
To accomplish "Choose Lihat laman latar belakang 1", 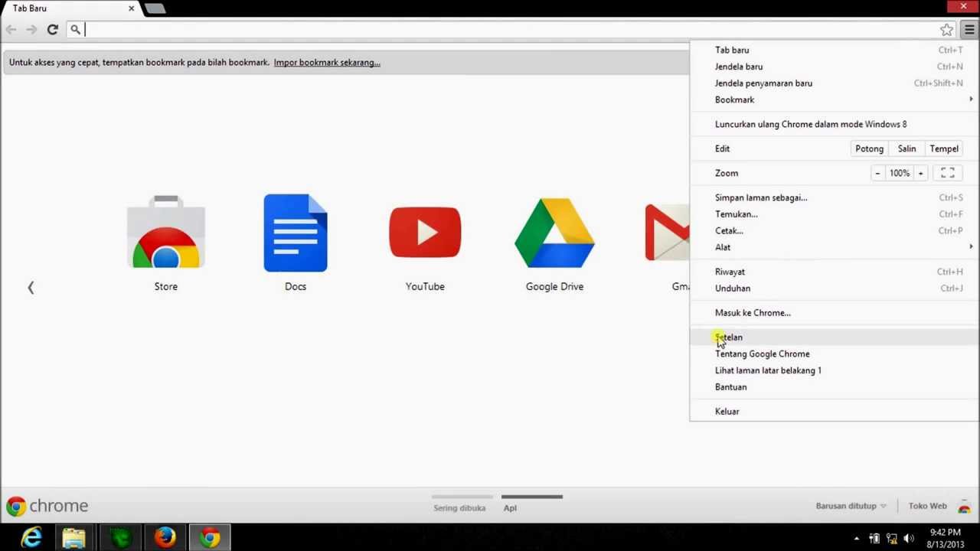I will pyautogui.click(x=834, y=370).
